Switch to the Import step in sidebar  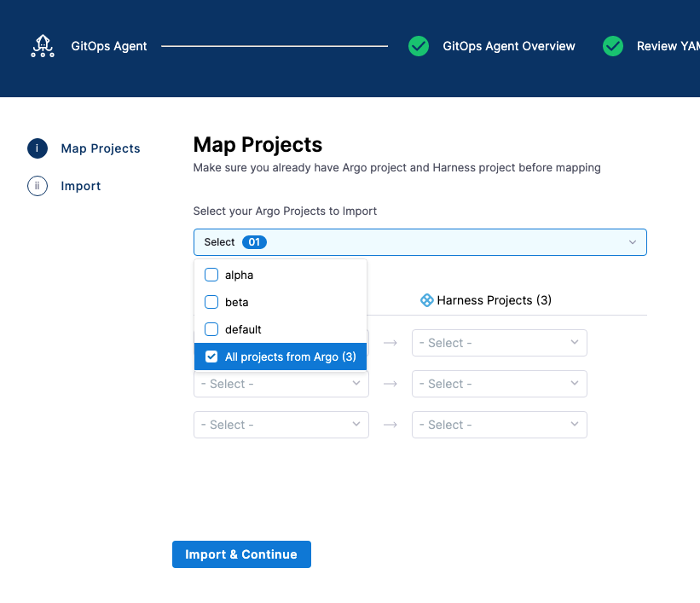(x=81, y=186)
